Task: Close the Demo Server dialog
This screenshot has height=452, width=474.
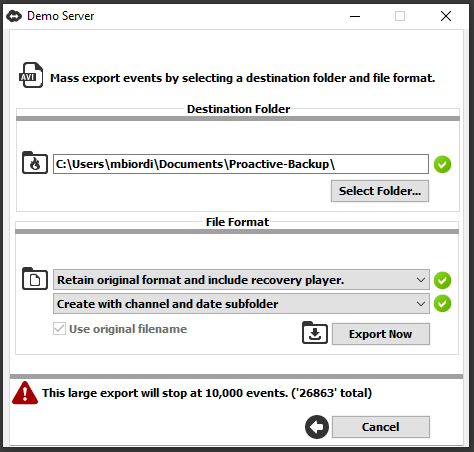Action: (x=446, y=16)
